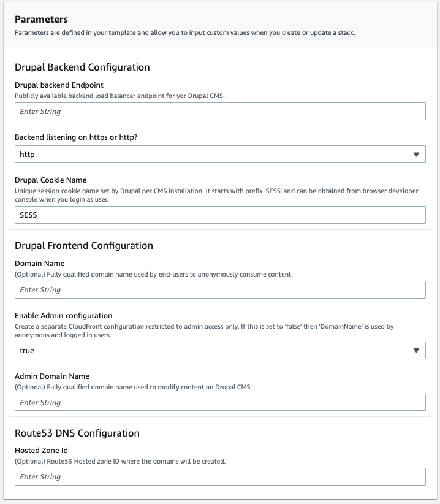Click the Admin Domain Name input field
This screenshot has height=504, width=440.
click(x=219, y=402)
